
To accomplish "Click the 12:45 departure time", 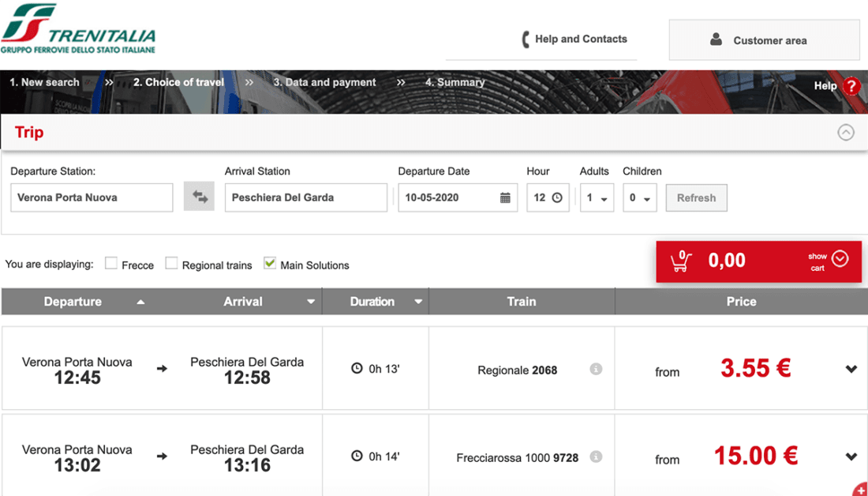I will pos(77,378).
